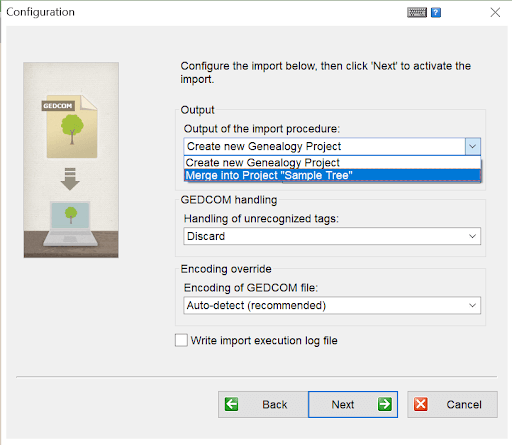Viewport: 512px width, 445px height.
Task: Click the gray downward arrow illustration
Action: click(70, 179)
